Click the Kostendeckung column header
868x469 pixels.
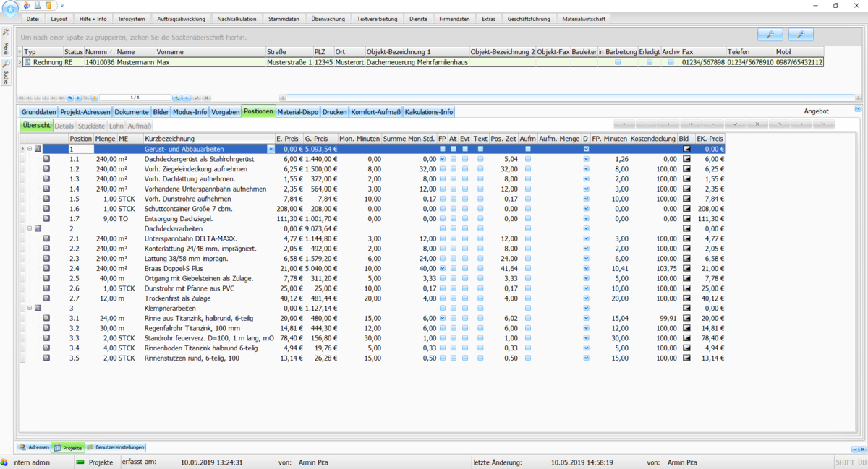(652, 139)
